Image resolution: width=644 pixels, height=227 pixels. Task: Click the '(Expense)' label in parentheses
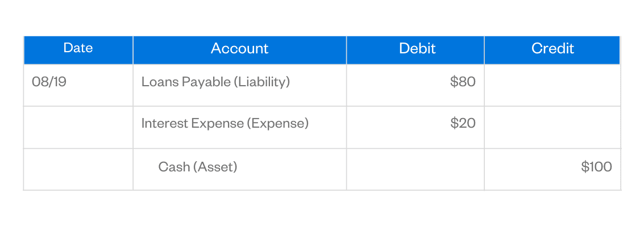coord(277,123)
